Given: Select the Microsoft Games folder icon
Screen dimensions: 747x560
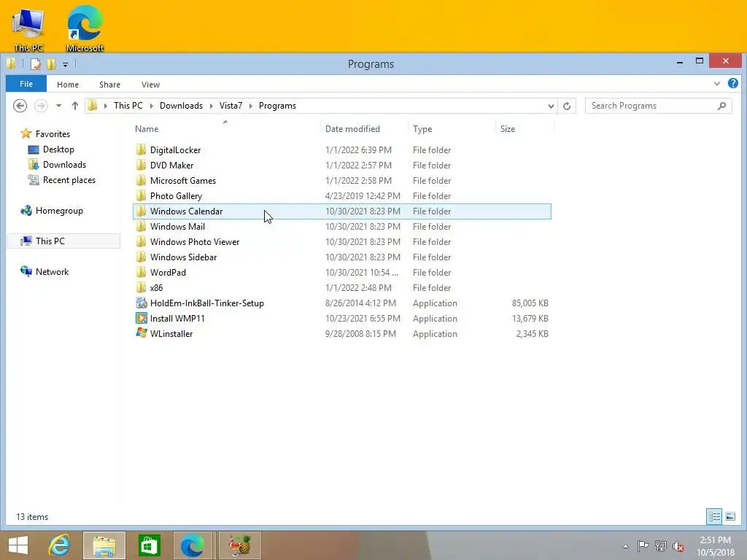Looking at the screenshot, I should coord(141,181).
